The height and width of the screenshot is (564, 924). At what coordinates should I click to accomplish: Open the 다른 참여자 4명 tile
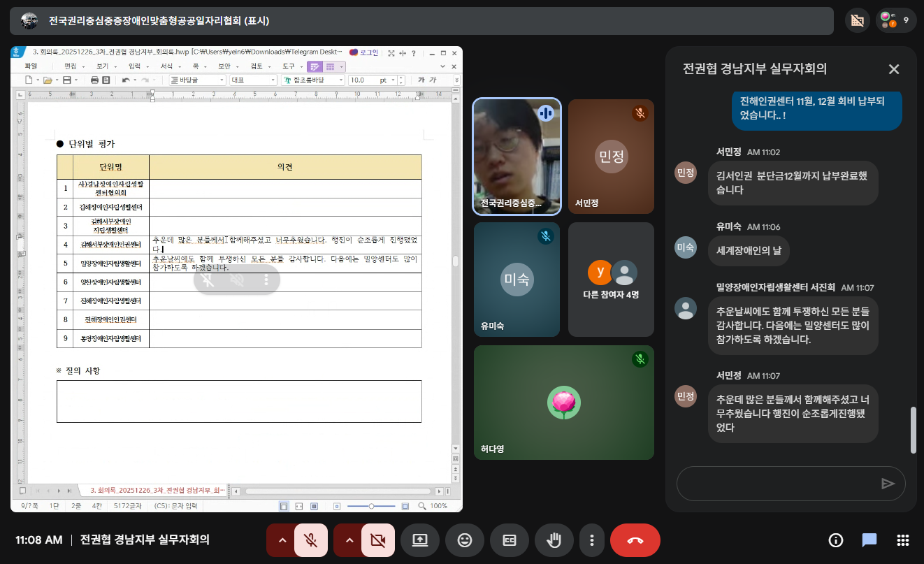[x=611, y=280]
